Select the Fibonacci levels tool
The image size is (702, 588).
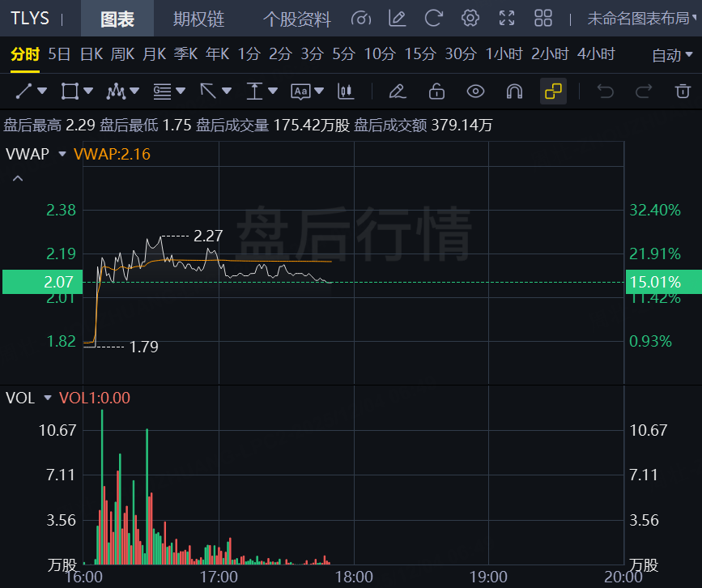(162, 92)
